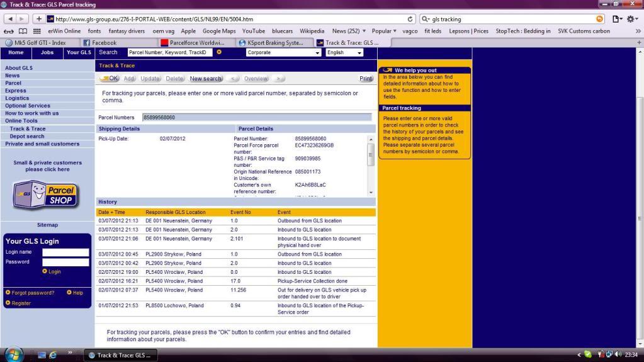Click the OK button in Track & Trace
644x362 pixels.
point(110,79)
